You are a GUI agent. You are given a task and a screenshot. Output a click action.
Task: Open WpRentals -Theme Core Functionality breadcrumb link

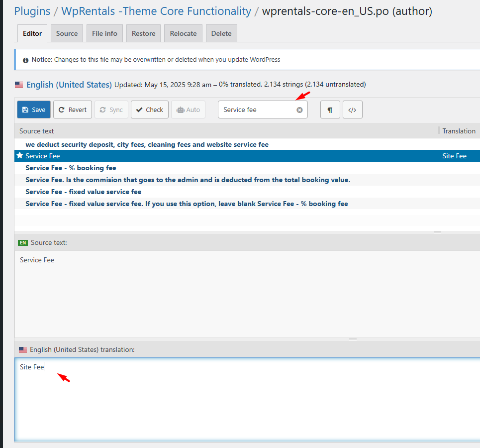(156, 11)
